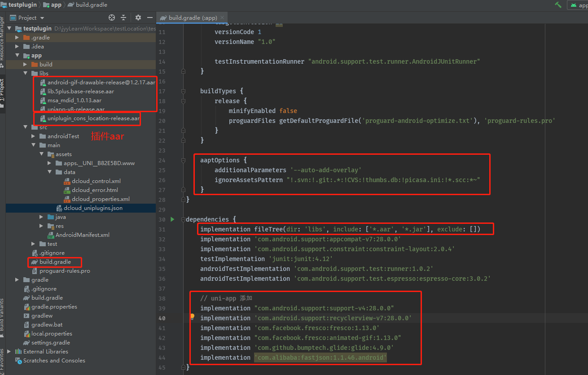Screen dimensions: 588x375
Task: Open the Project view type dropdown
Action: point(27,17)
